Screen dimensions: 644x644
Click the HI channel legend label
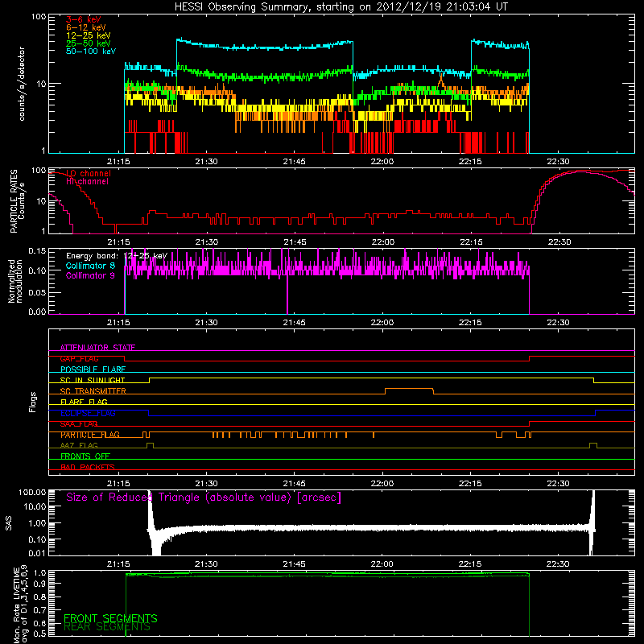87,181
